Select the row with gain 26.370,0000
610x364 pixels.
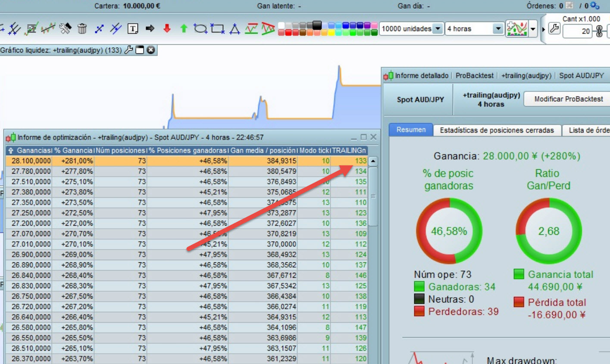[186, 358]
